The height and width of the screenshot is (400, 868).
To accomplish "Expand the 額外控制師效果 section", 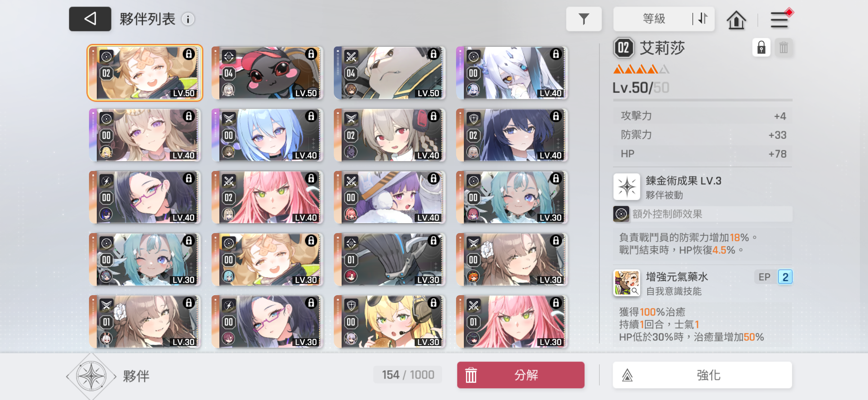I will (x=703, y=214).
